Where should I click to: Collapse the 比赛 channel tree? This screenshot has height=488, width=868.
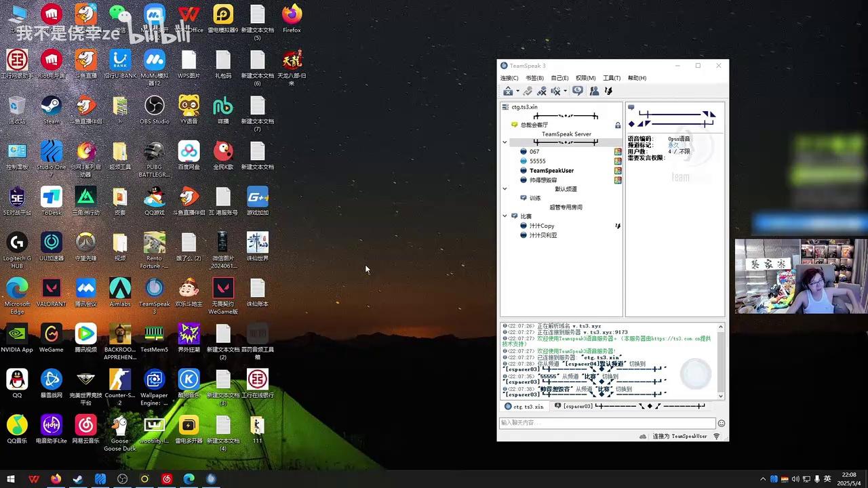[505, 216]
